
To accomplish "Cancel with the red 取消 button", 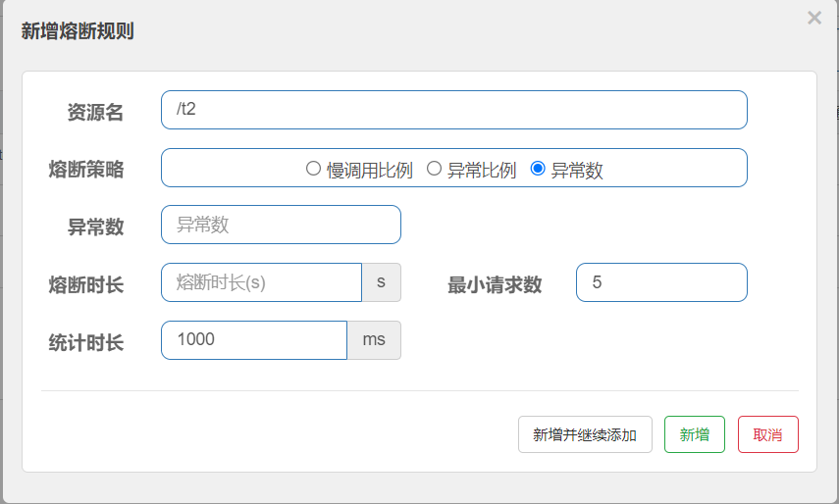I will coord(767,434).
